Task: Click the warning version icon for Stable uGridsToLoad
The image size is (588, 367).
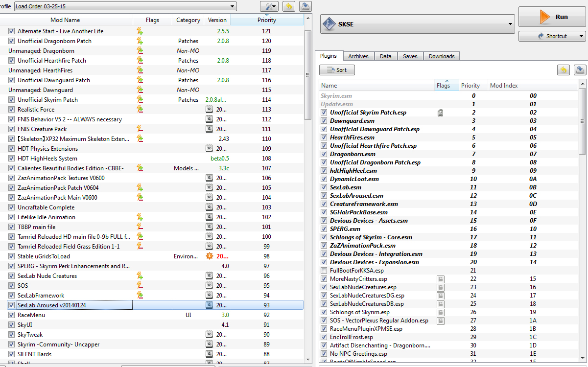Action: pyautogui.click(x=210, y=256)
